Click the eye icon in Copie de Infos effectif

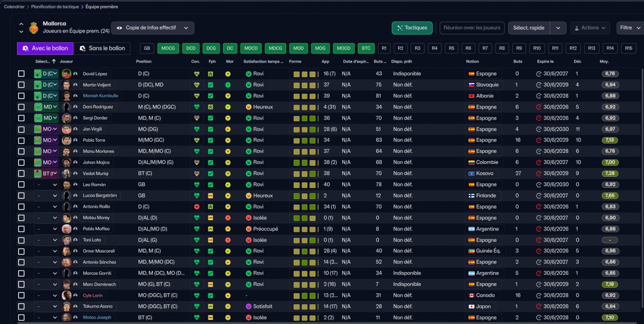click(x=119, y=28)
